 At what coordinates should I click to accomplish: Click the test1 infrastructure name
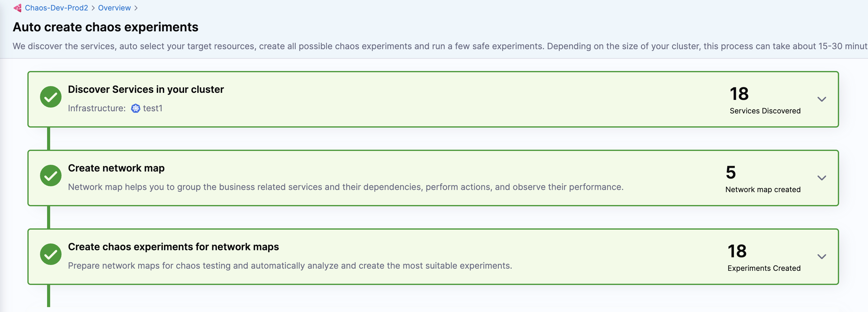[x=153, y=108]
